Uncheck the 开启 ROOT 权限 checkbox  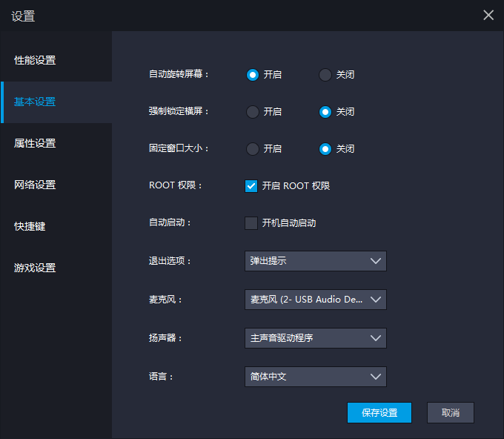[x=251, y=186]
